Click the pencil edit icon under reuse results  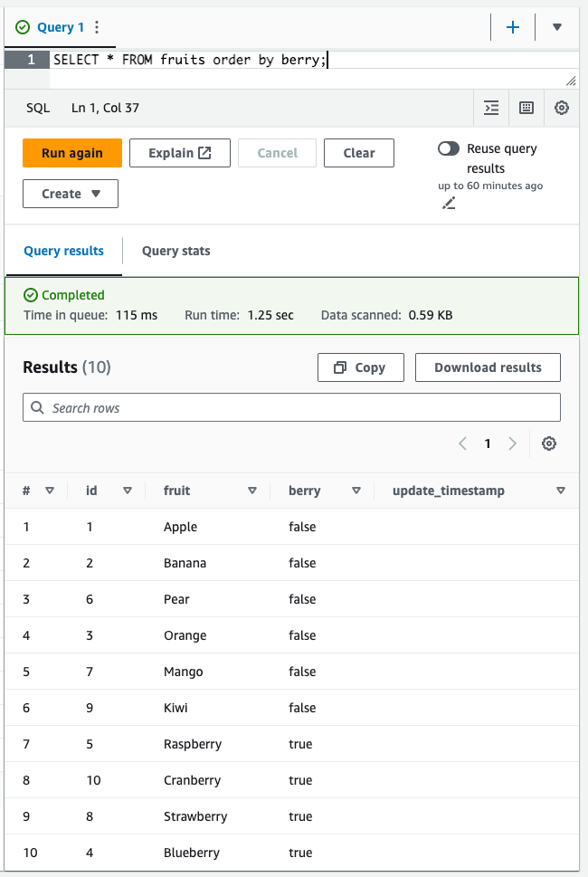449,203
